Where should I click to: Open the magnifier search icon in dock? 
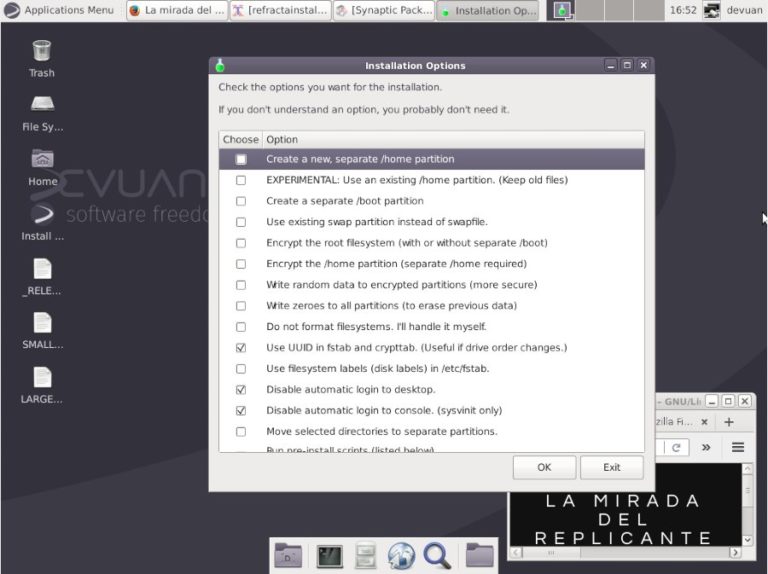pyautogui.click(x=436, y=556)
